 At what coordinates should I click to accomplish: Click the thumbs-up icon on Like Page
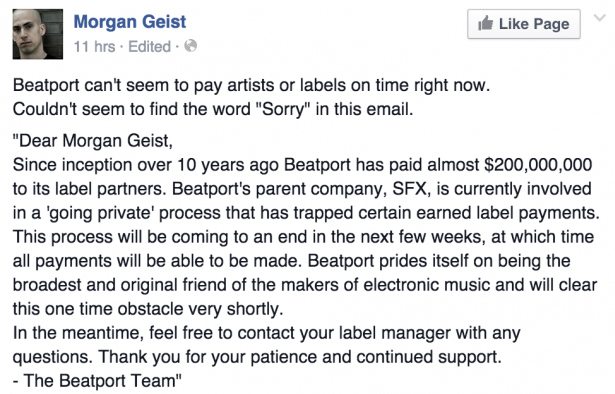(x=486, y=24)
